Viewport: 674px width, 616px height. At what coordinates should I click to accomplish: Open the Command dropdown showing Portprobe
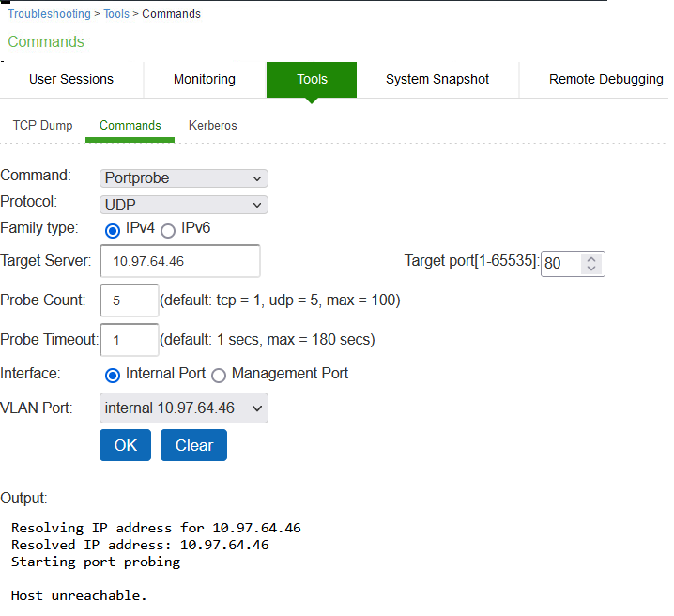[x=184, y=178]
